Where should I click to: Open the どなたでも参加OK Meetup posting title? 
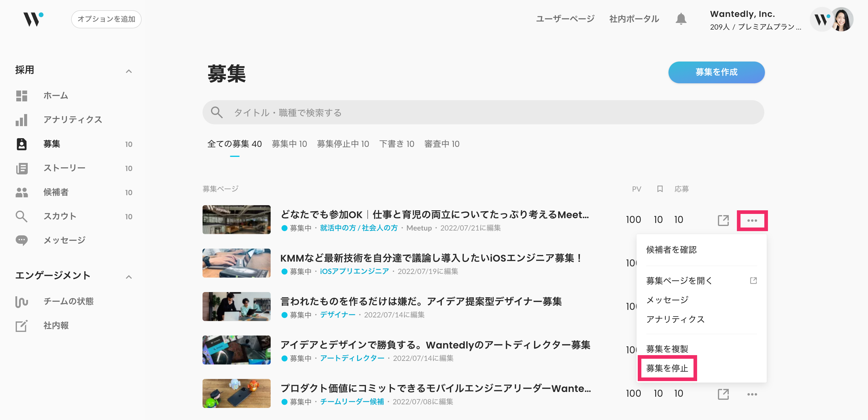[434, 215]
